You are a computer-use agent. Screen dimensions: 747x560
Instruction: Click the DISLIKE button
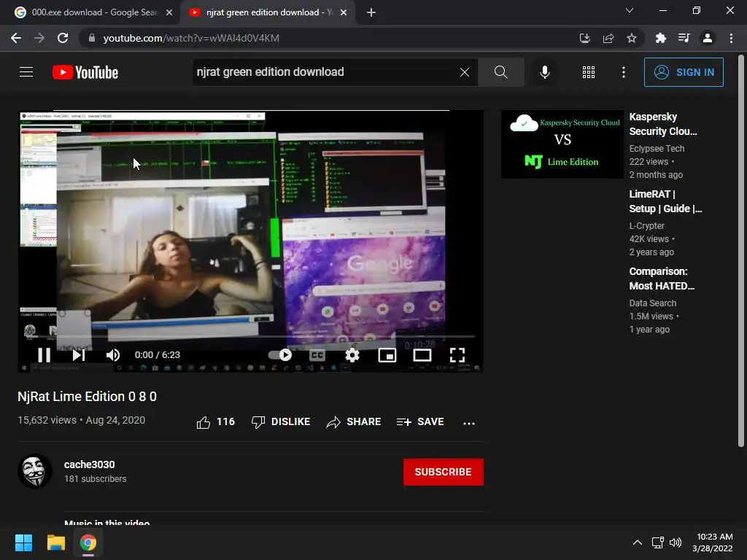coord(281,422)
